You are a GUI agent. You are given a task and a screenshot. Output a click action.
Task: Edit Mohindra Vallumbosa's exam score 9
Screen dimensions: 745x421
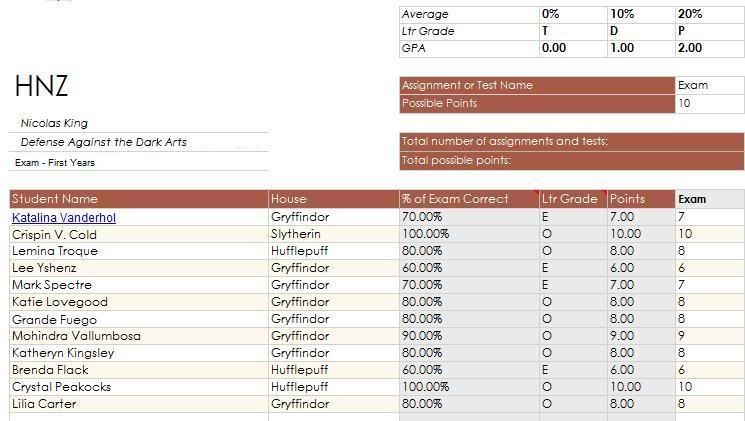pyautogui.click(x=710, y=336)
